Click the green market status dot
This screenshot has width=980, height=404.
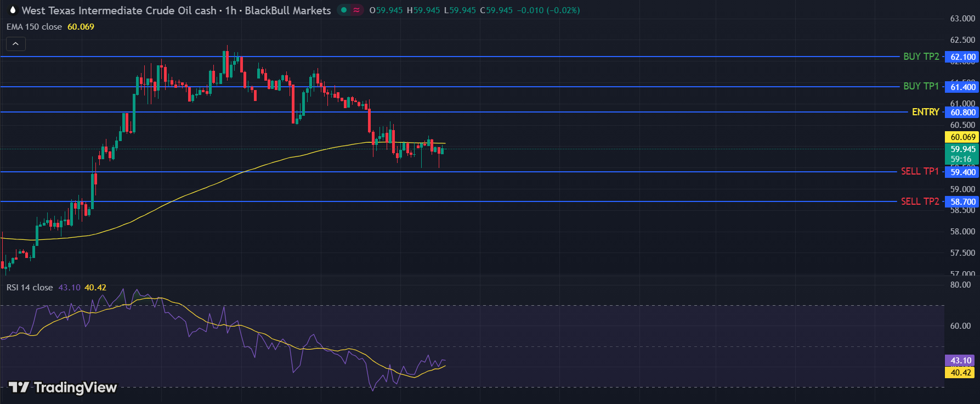click(344, 10)
